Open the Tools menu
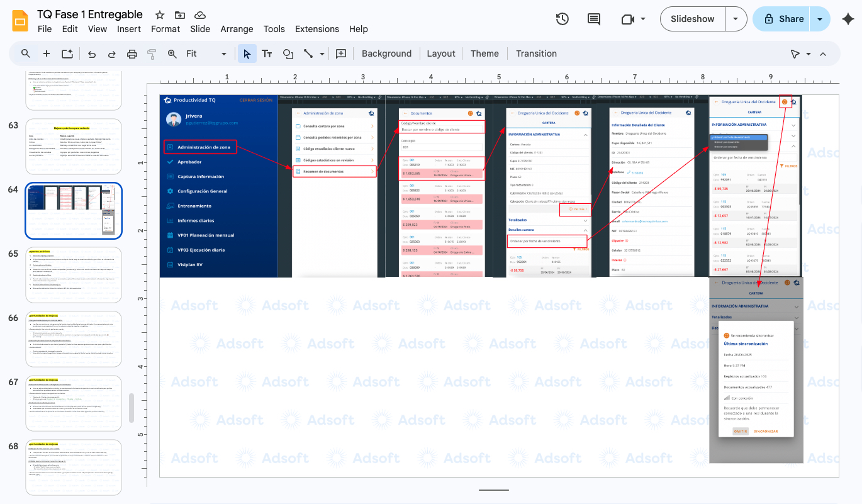The width and height of the screenshot is (862, 504). 274,29
